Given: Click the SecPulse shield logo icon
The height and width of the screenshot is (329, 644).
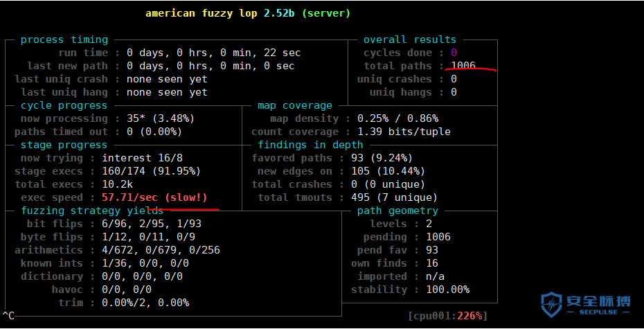Looking at the screenshot, I should tap(551, 305).
